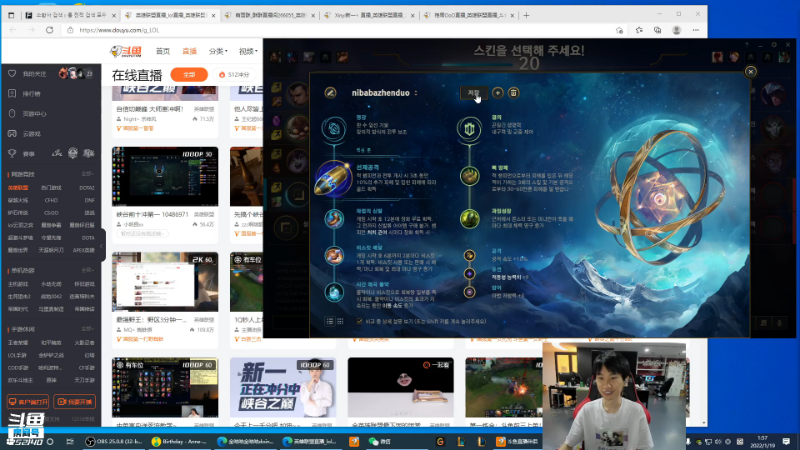
Task: Open the 小明哥xx streamer card title
Action: click(152, 214)
